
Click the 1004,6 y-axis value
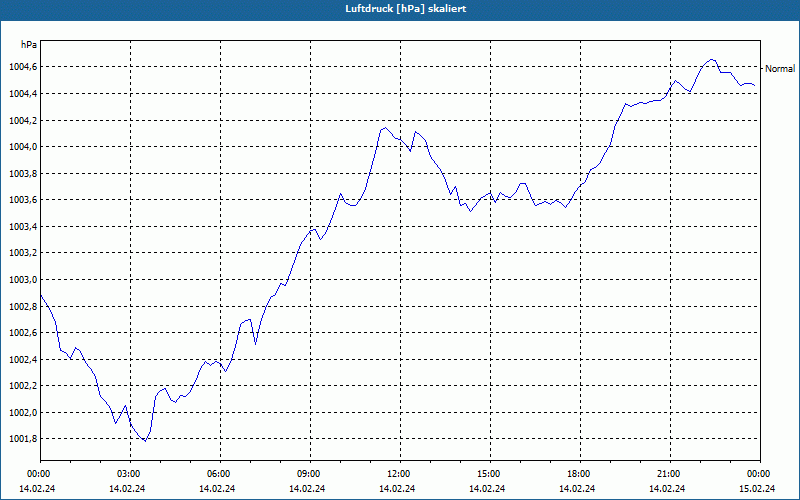click(22, 67)
